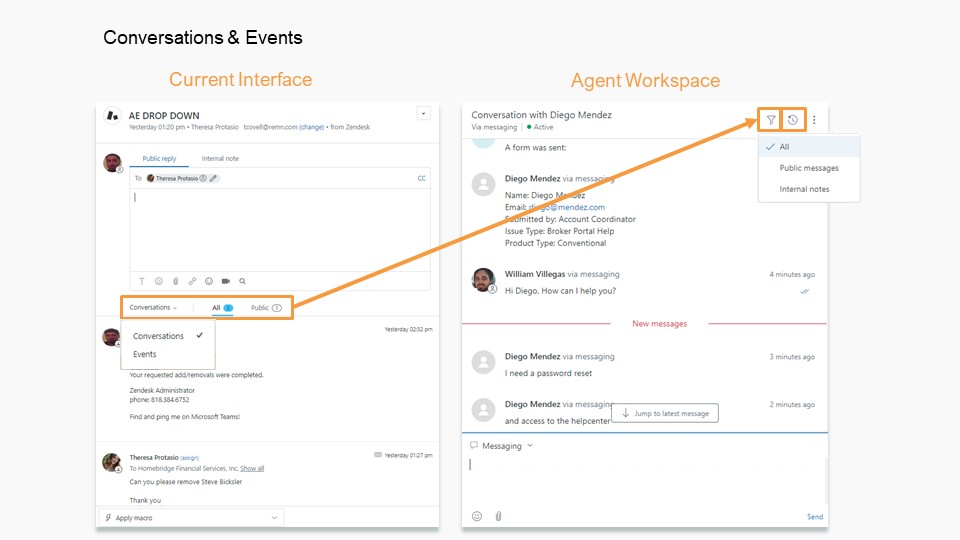The height and width of the screenshot is (540, 960).
Task: Click the 'I need a password reset' message
Action: (549, 373)
